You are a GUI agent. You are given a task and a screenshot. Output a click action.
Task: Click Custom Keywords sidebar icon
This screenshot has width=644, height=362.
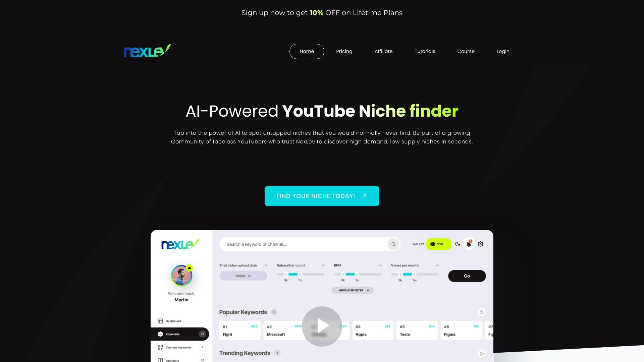160,347
